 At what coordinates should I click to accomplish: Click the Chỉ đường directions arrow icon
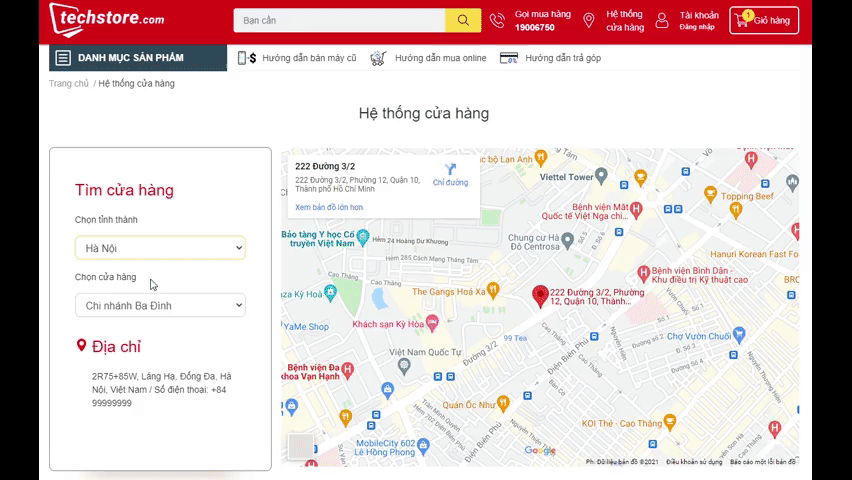click(x=450, y=169)
